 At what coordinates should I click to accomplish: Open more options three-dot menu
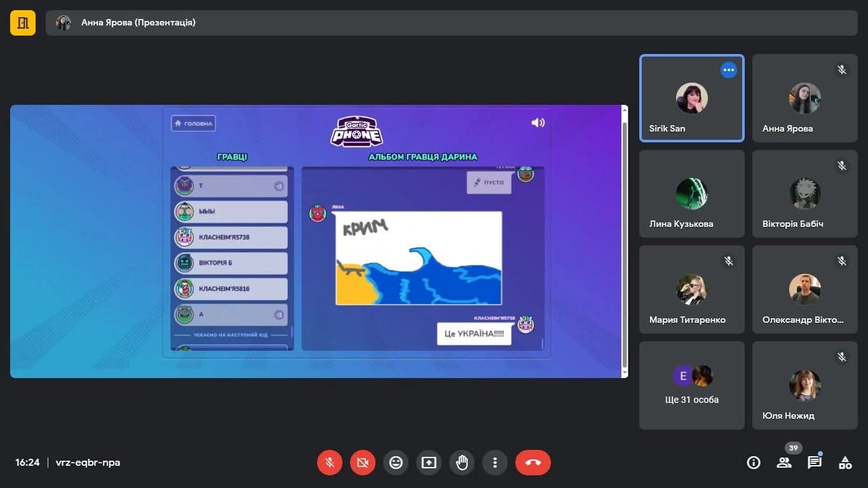495,463
